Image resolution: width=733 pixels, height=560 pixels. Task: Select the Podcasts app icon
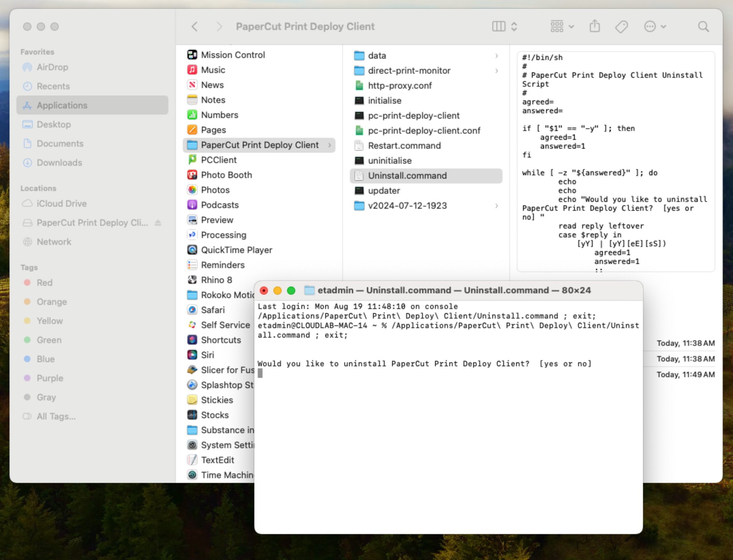(192, 205)
